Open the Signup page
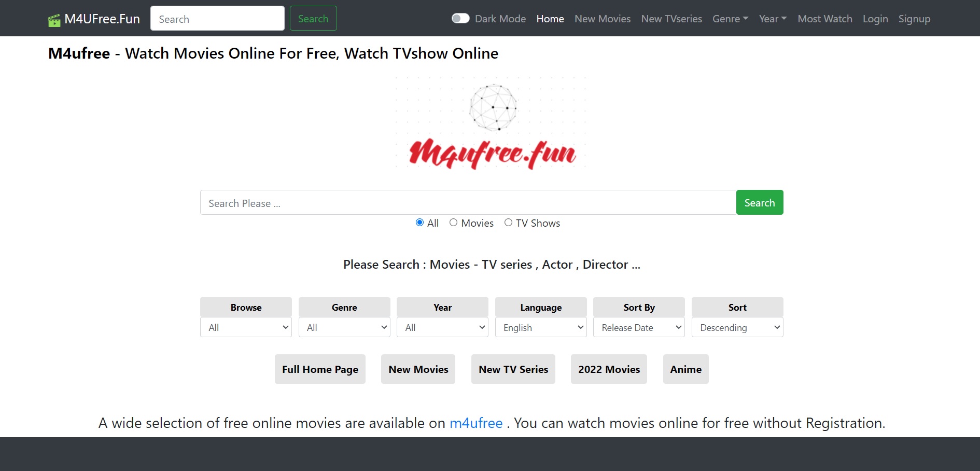 point(914,19)
